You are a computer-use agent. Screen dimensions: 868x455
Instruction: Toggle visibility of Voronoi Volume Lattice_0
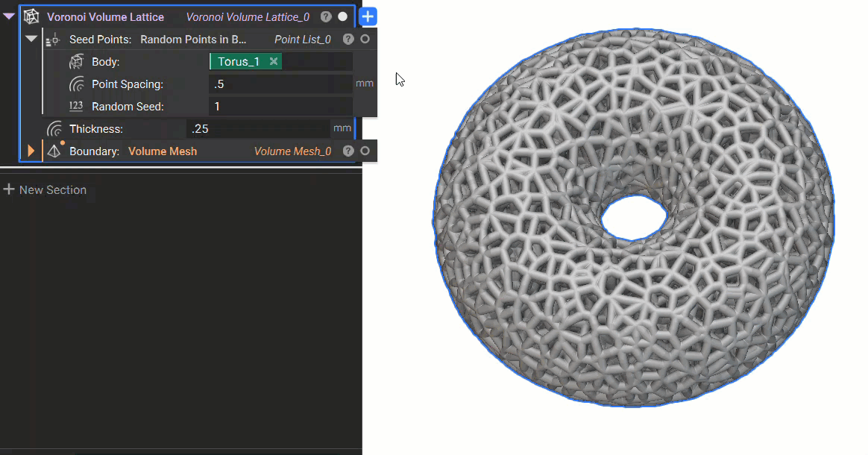point(342,16)
